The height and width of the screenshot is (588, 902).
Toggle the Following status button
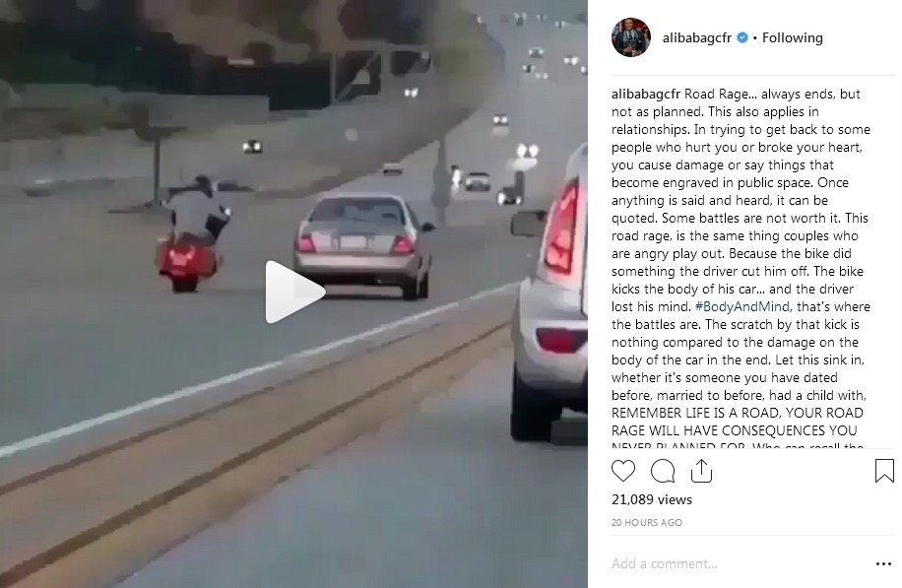pos(792,38)
